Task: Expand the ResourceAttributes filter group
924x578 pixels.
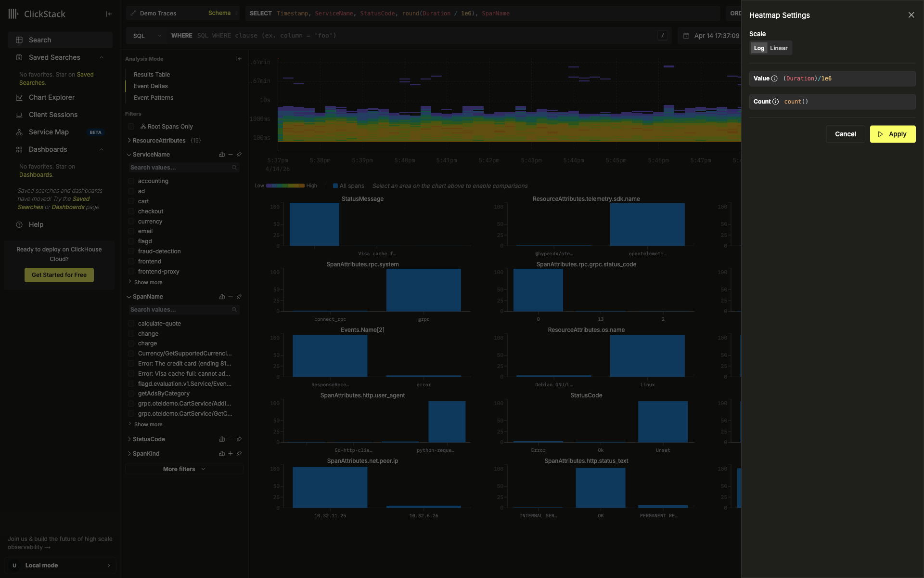Action: (129, 140)
